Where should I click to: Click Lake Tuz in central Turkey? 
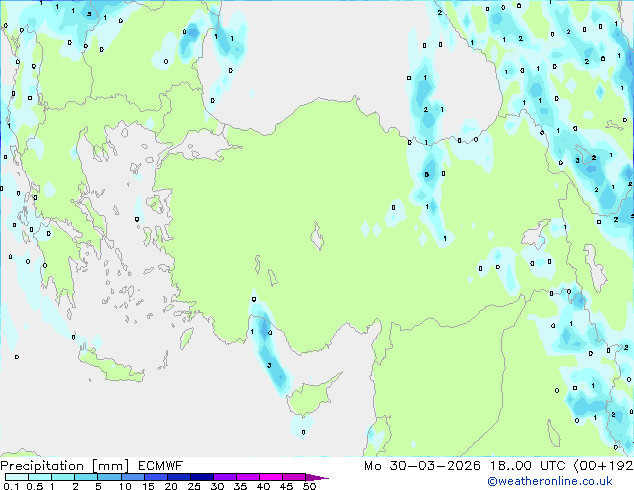click(x=318, y=237)
